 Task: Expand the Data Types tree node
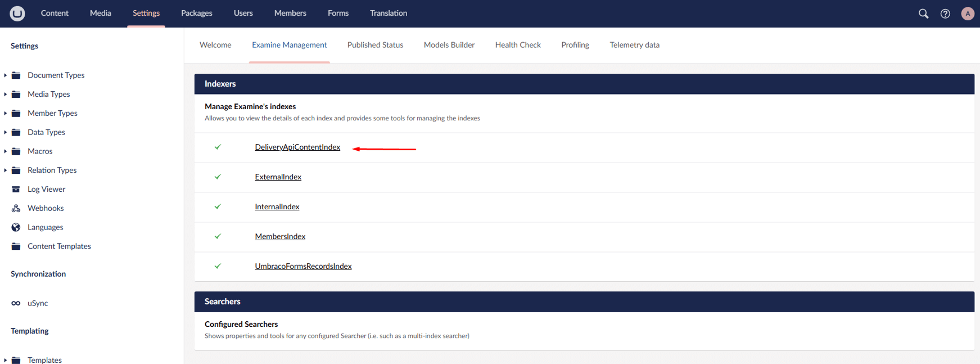[x=5, y=132]
